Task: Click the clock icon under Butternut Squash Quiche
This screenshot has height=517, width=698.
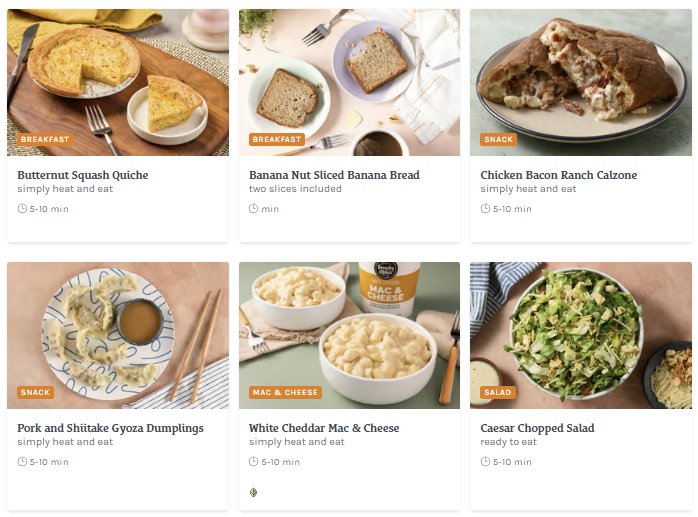Action: [22, 209]
